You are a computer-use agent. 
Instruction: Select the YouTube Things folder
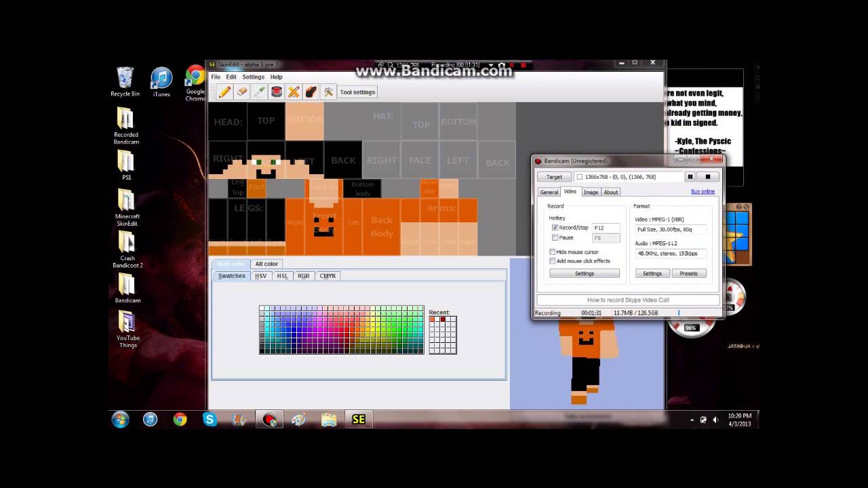(128, 330)
